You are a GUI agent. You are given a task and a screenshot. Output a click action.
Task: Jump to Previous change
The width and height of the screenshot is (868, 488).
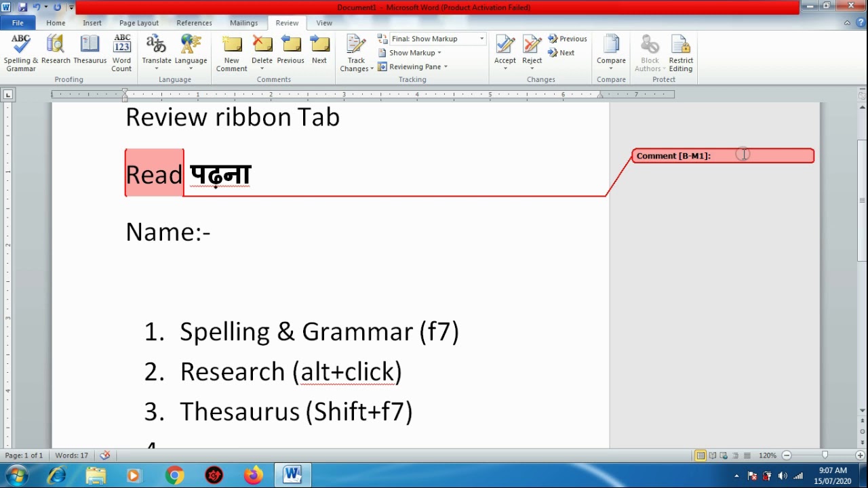point(568,39)
